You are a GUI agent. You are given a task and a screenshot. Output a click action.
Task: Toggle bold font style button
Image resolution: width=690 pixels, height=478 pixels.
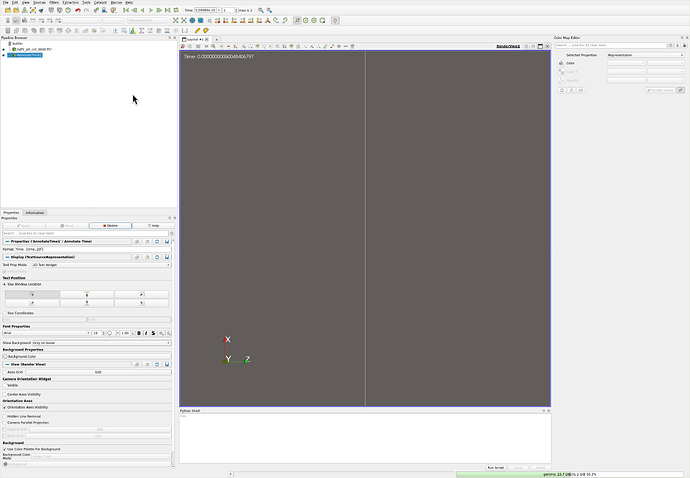tap(139, 333)
